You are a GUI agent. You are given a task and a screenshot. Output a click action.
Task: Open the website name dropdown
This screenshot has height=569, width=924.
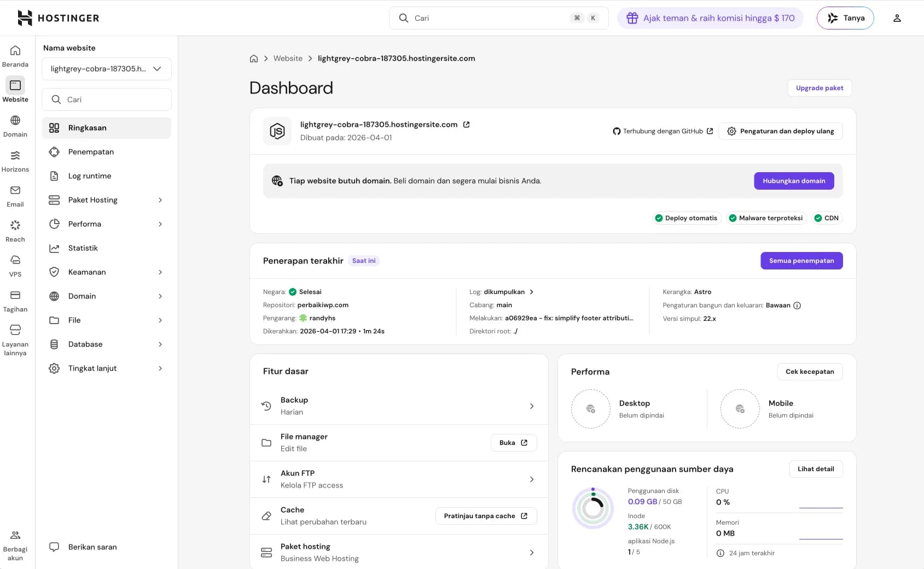[107, 69]
